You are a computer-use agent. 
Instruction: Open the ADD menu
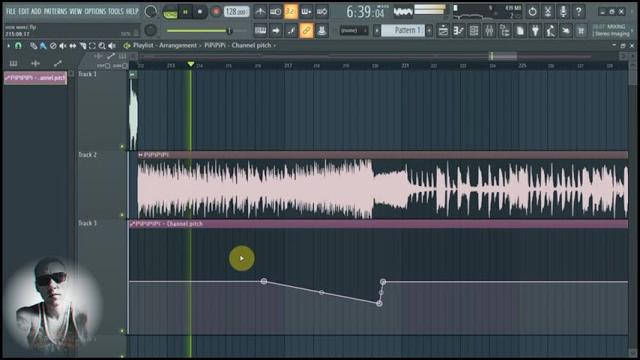(x=36, y=11)
